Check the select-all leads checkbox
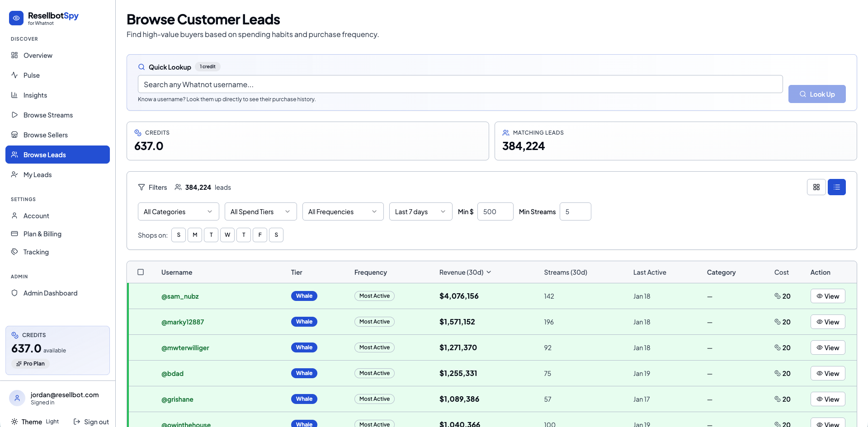 [141, 272]
